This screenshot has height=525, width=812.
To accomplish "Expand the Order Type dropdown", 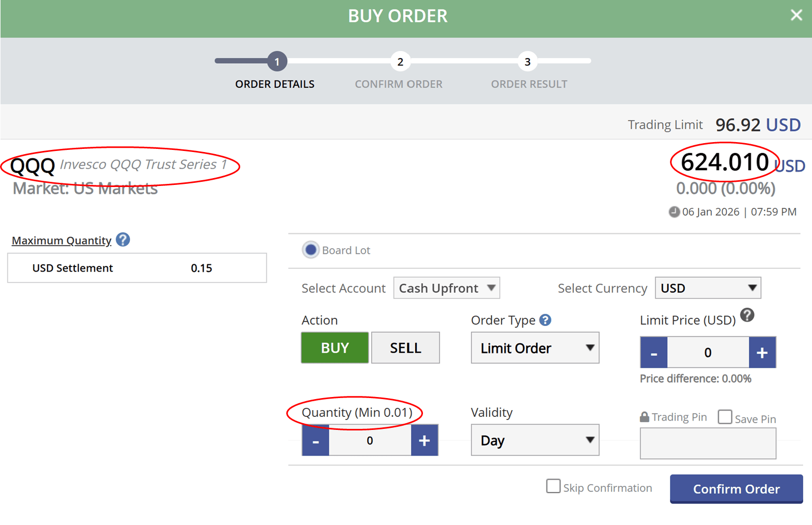I will coord(535,348).
